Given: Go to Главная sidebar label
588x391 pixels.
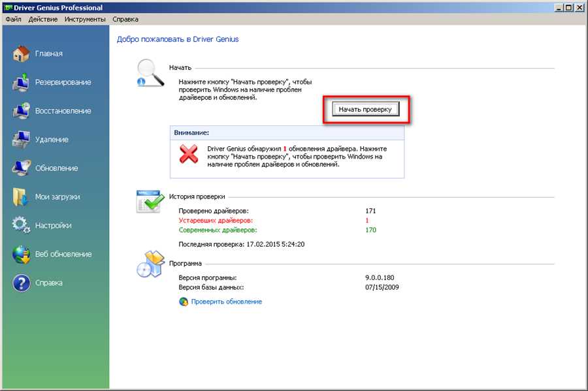Looking at the screenshot, I should click(49, 54).
